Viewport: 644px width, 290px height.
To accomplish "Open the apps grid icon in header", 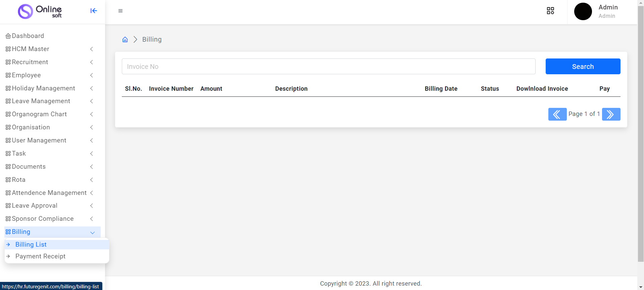I will click(x=550, y=11).
